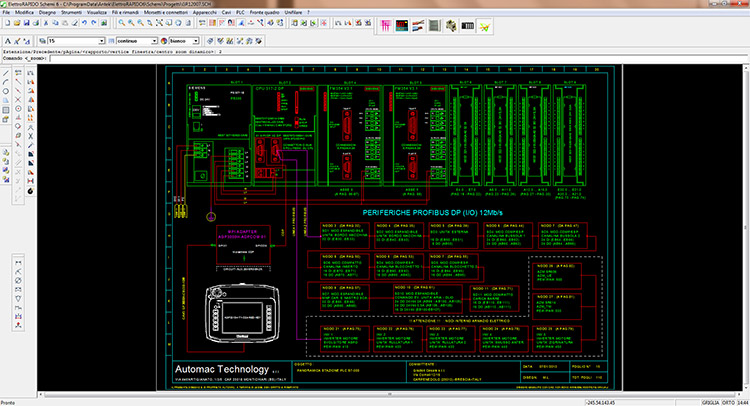Open the File menu
The width and height of the screenshot is (750, 406).
click(x=6, y=12)
